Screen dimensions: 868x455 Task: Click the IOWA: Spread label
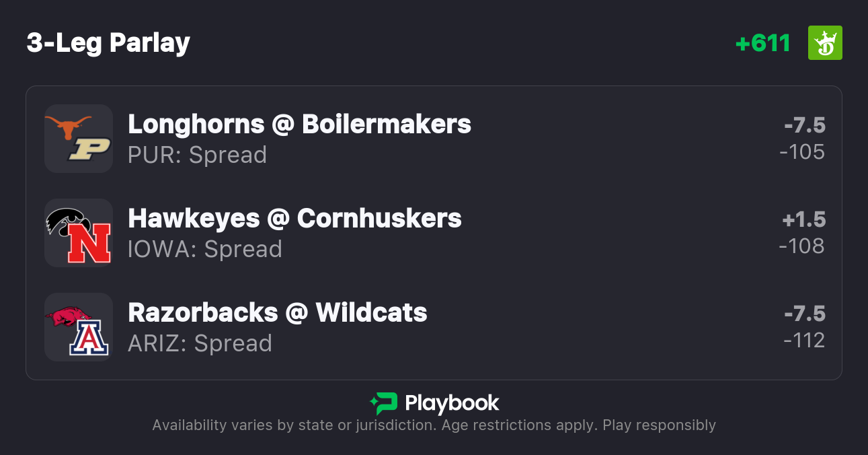(204, 249)
